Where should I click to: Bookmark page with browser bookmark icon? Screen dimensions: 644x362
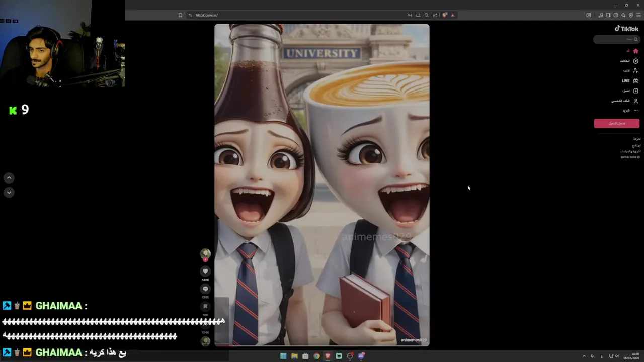[x=180, y=15]
